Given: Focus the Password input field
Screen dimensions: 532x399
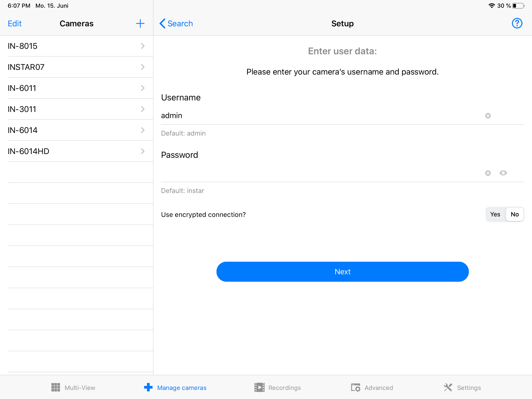Looking at the screenshot, I should (x=320, y=173).
